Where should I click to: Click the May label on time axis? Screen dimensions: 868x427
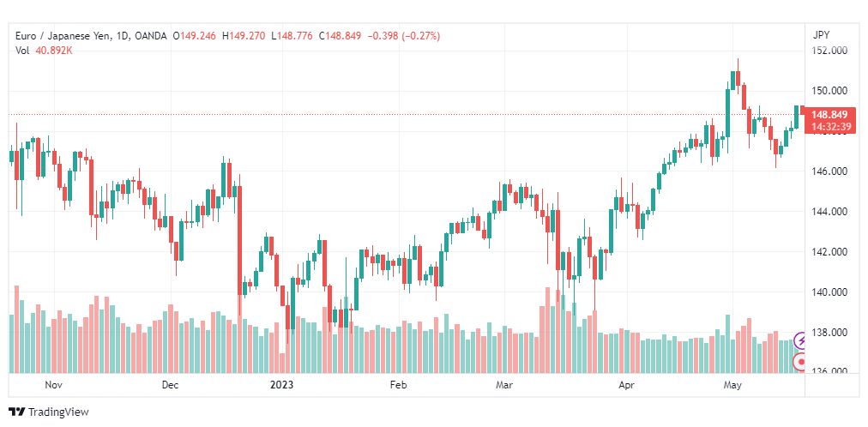pos(732,384)
